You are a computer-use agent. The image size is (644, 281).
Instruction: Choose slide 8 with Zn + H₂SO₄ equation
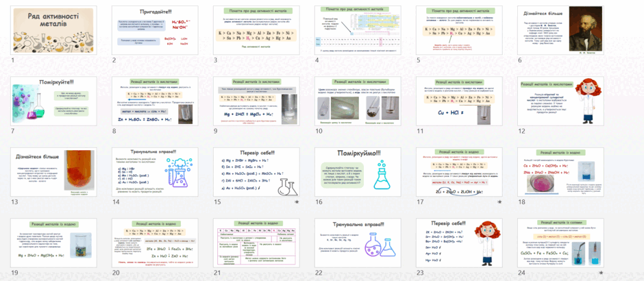click(156, 101)
